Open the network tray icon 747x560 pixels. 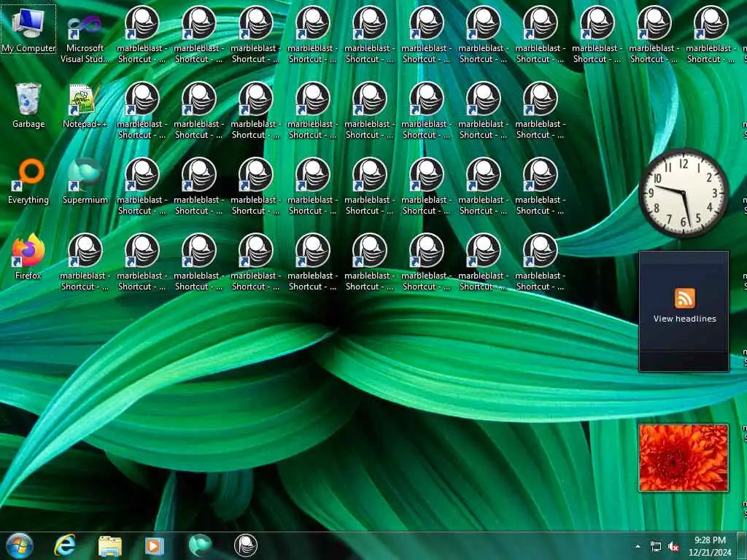tap(656, 547)
